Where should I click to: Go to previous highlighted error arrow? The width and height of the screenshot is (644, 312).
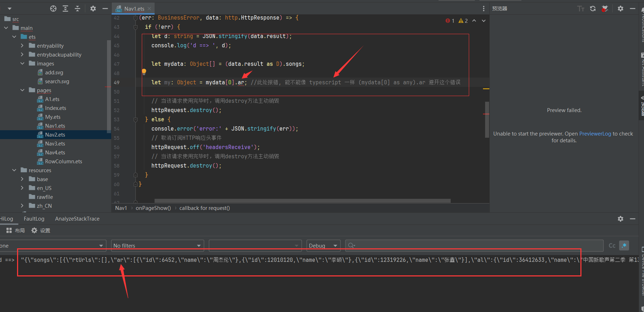[x=474, y=21]
